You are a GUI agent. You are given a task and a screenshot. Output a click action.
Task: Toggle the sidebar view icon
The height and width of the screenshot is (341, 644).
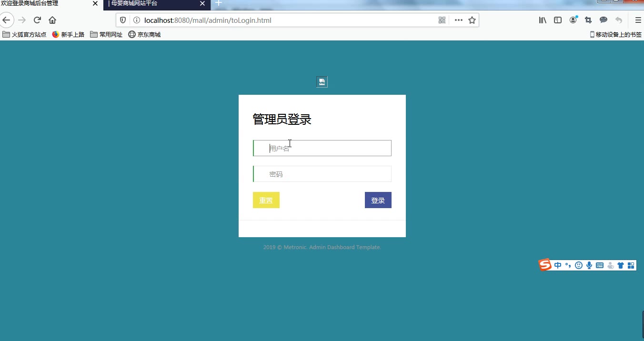tap(558, 20)
